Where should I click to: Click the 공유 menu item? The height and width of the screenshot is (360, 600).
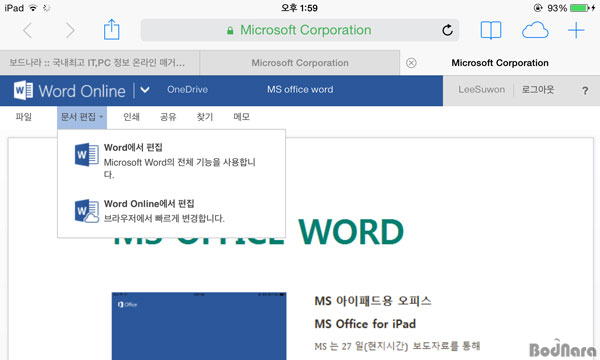pos(168,117)
